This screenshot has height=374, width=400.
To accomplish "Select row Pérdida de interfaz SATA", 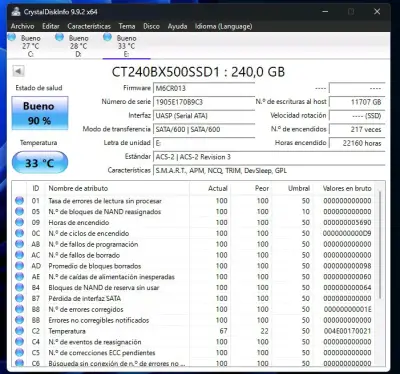I will coord(193,298).
